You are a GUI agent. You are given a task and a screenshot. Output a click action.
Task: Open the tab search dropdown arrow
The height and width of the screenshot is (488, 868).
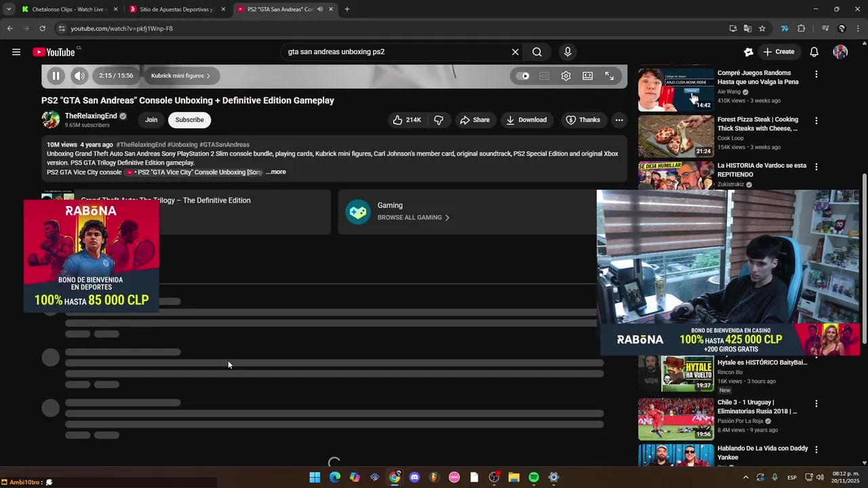pyautogui.click(x=9, y=9)
